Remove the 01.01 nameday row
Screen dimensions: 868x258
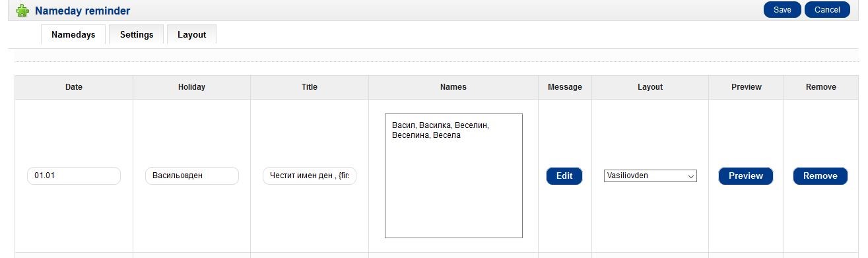click(x=820, y=176)
